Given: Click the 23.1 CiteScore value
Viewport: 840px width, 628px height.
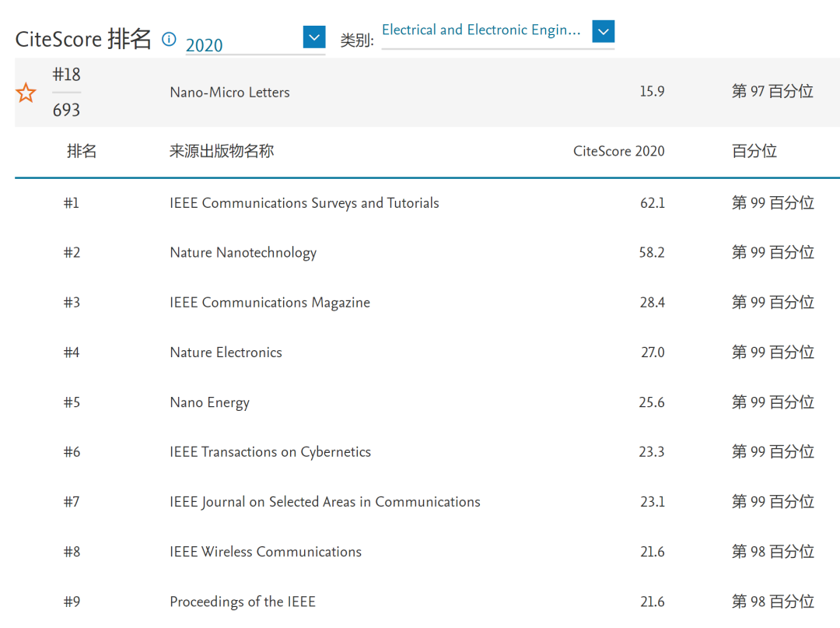Looking at the screenshot, I should [x=652, y=501].
